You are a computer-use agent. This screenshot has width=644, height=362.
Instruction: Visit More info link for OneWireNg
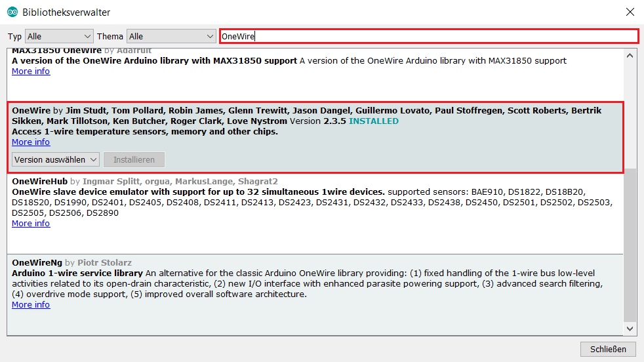pos(31,304)
